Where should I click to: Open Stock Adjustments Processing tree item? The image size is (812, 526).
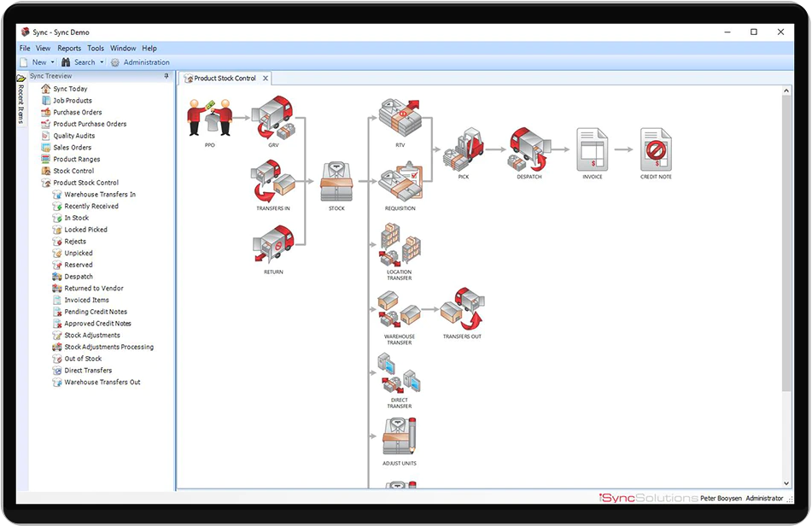pos(108,347)
